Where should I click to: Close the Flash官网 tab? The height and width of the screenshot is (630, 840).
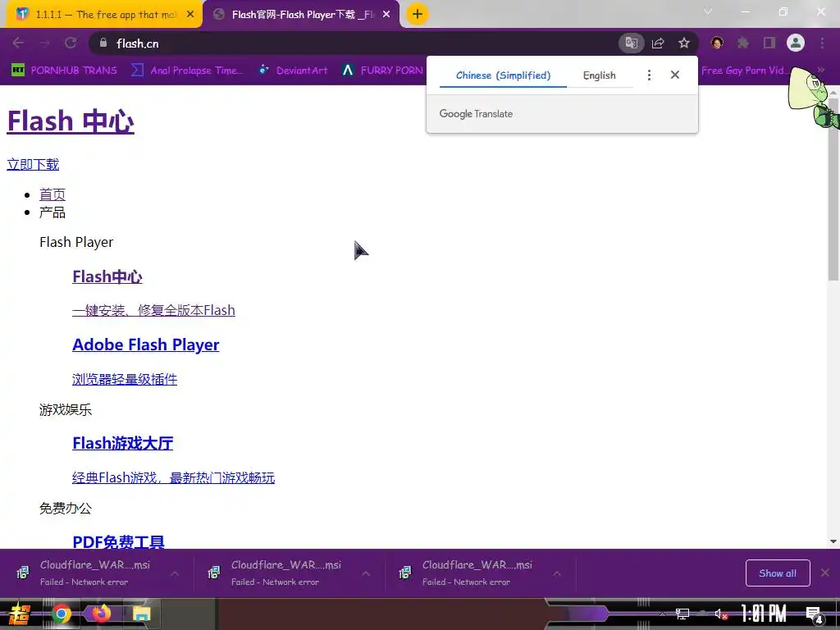coord(386,15)
